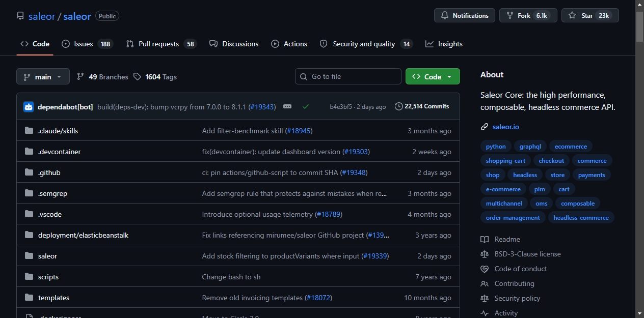
Task: Click the templates folder icon
Action: 29,298
